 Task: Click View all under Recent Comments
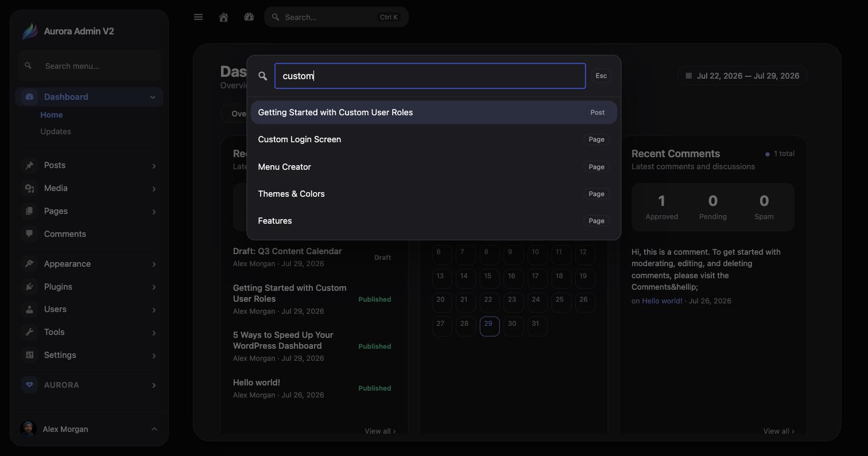(779, 431)
